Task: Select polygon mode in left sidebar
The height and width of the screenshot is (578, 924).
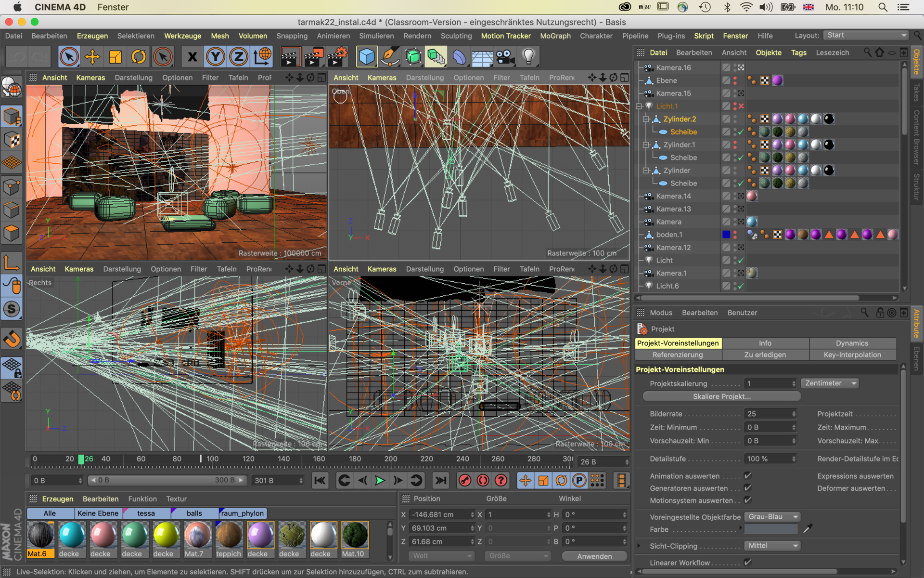Action: click(x=12, y=234)
